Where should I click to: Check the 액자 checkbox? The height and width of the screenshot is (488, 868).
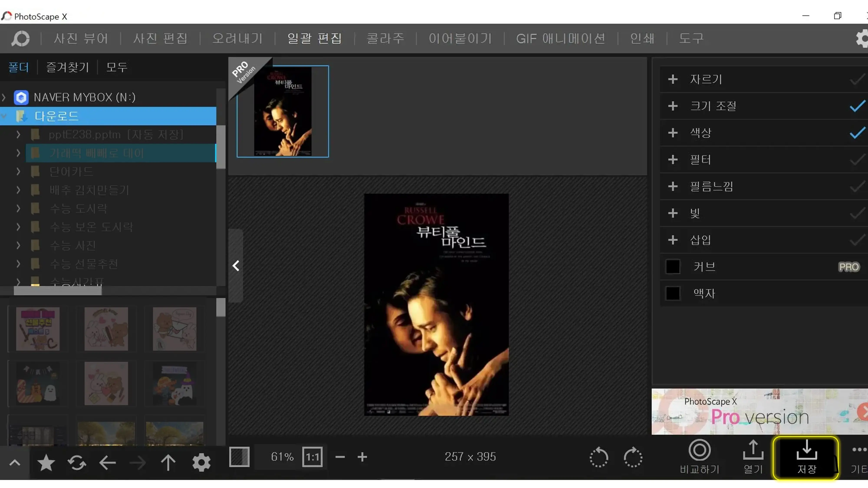pyautogui.click(x=672, y=293)
